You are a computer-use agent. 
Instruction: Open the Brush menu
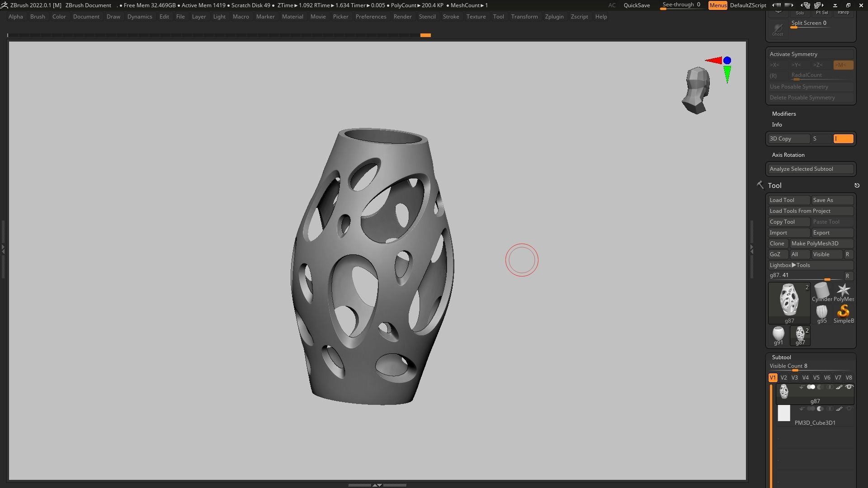tap(38, 17)
